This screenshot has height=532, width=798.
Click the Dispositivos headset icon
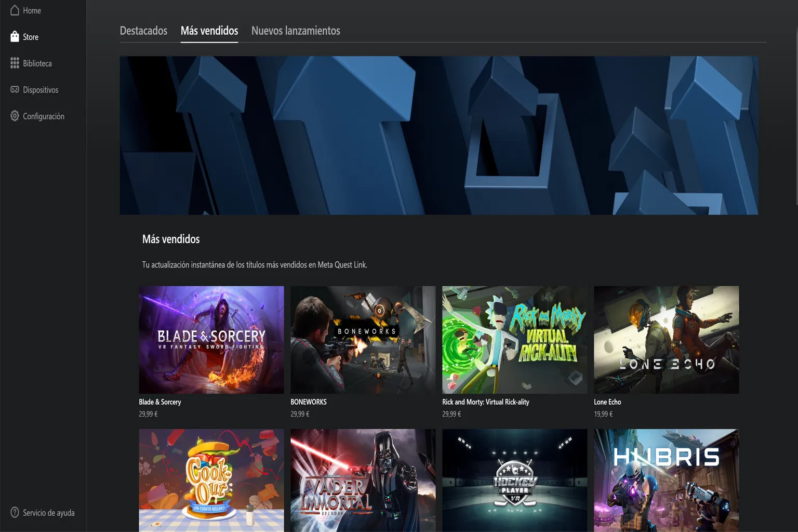pyautogui.click(x=15, y=90)
